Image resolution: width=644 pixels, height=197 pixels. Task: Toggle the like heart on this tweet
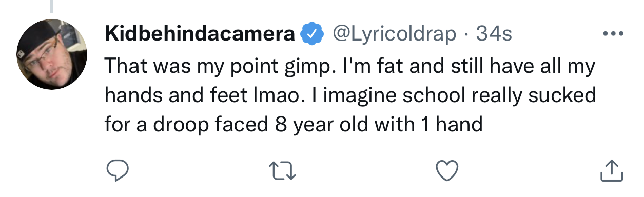(446, 170)
